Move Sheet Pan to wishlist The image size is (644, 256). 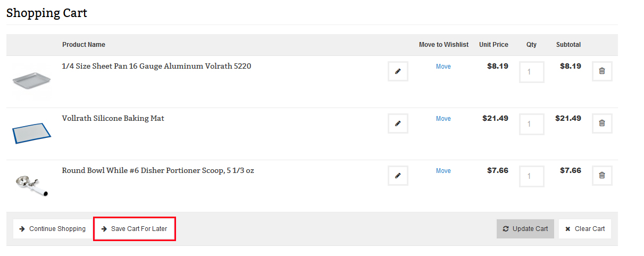click(443, 67)
